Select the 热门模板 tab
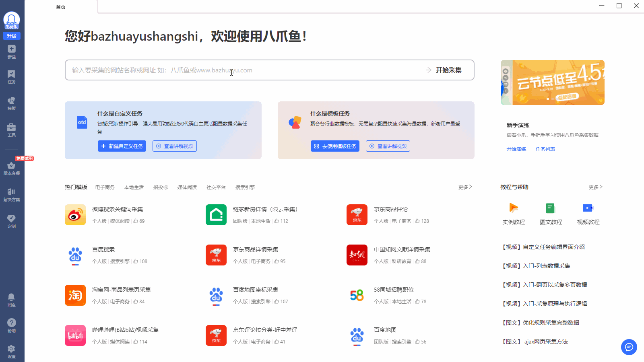 coord(76,187)
